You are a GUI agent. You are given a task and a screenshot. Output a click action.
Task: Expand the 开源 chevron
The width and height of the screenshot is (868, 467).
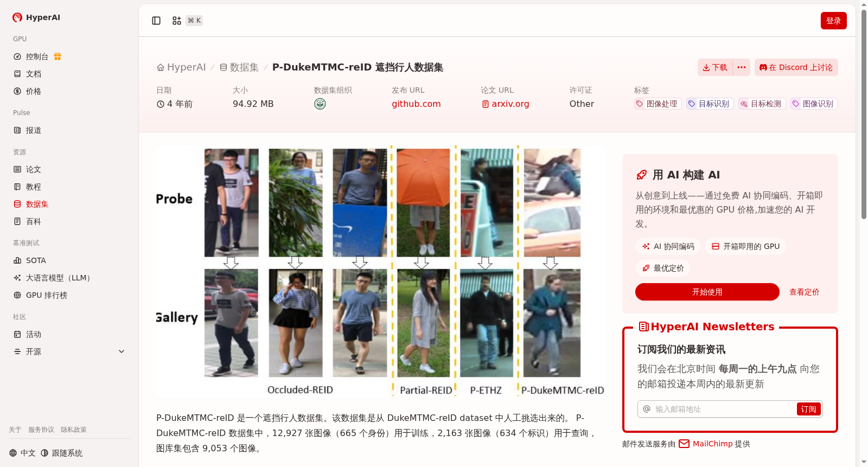[122, 351]
